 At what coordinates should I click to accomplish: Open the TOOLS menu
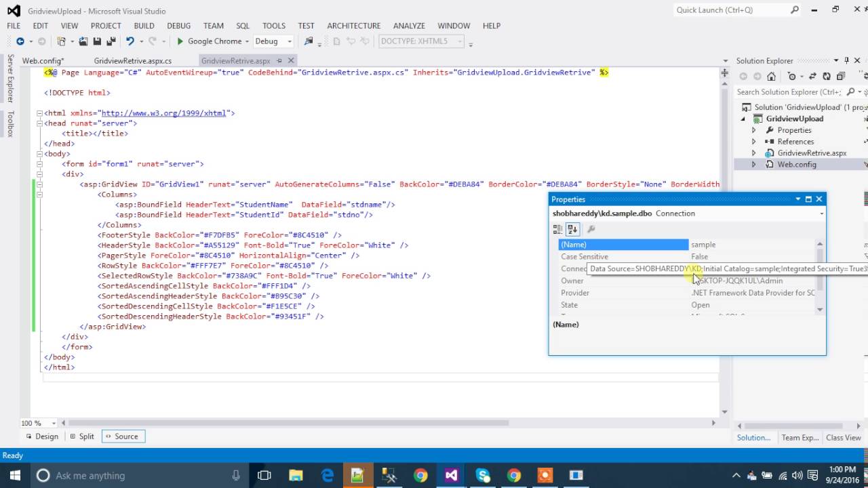(x=274, y=26)
